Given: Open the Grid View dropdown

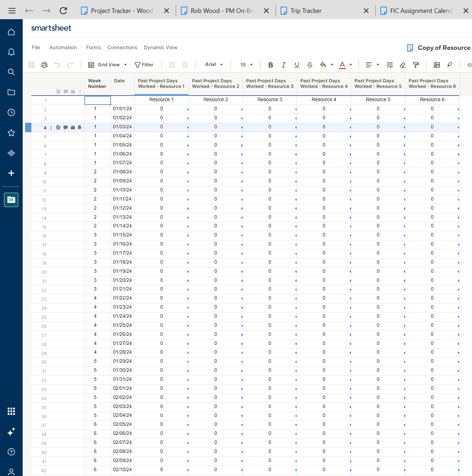Looking at the screenshot, I should coord(107,65).
